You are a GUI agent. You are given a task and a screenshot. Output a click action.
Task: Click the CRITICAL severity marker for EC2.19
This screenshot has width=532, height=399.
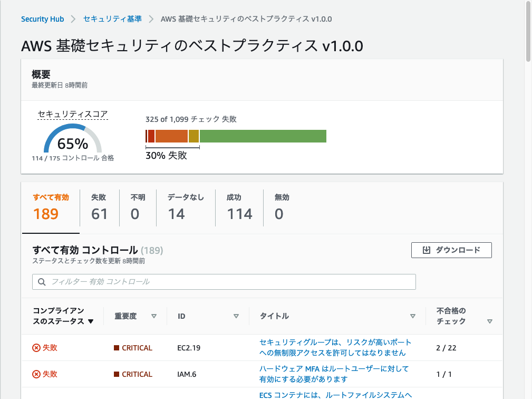pyautogui.click(x=117, y=348)
